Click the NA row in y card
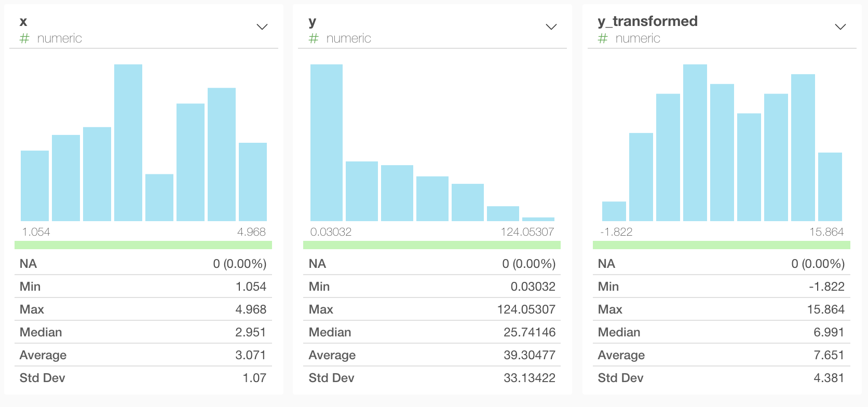 432,264
